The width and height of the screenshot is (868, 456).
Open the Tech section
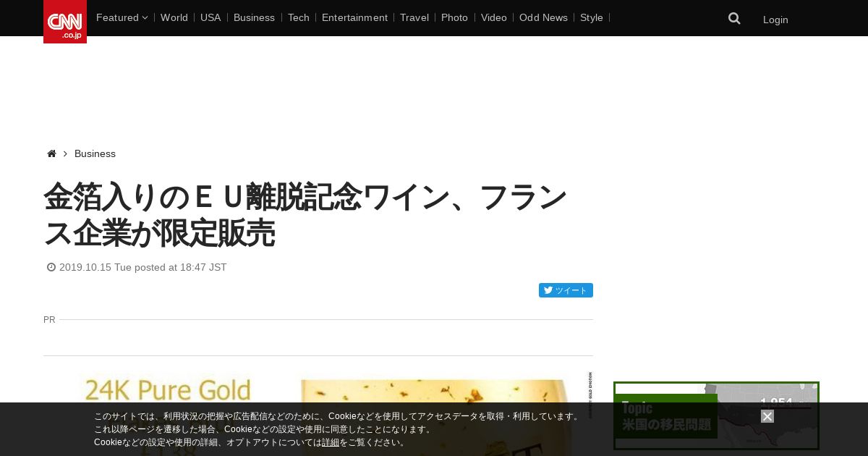(x=298, y=17)
